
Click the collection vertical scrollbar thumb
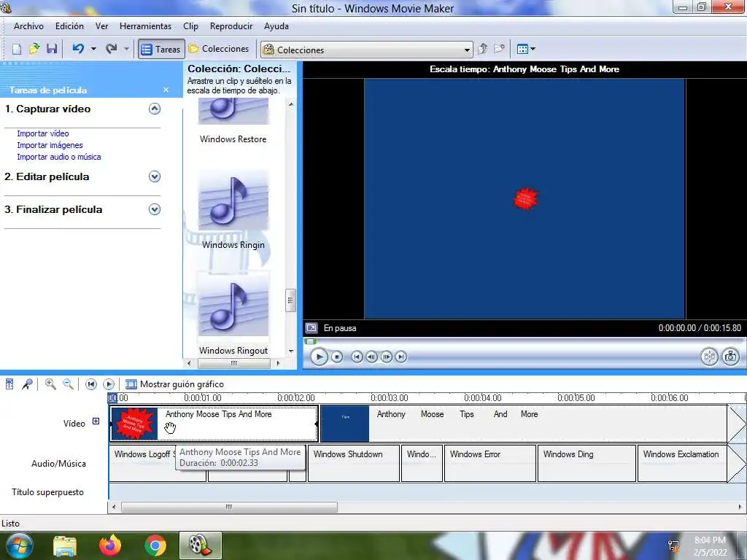290,300
